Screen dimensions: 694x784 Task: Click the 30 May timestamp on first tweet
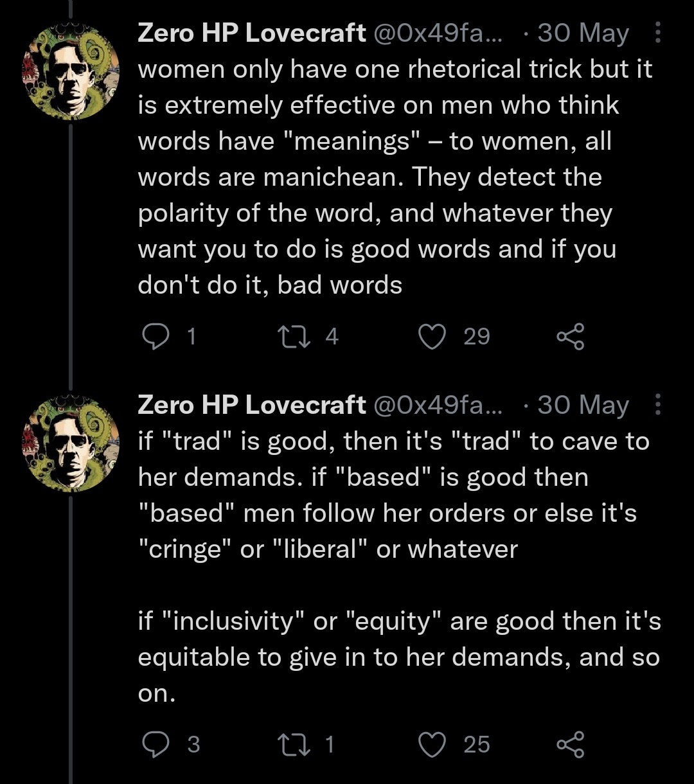583,33
